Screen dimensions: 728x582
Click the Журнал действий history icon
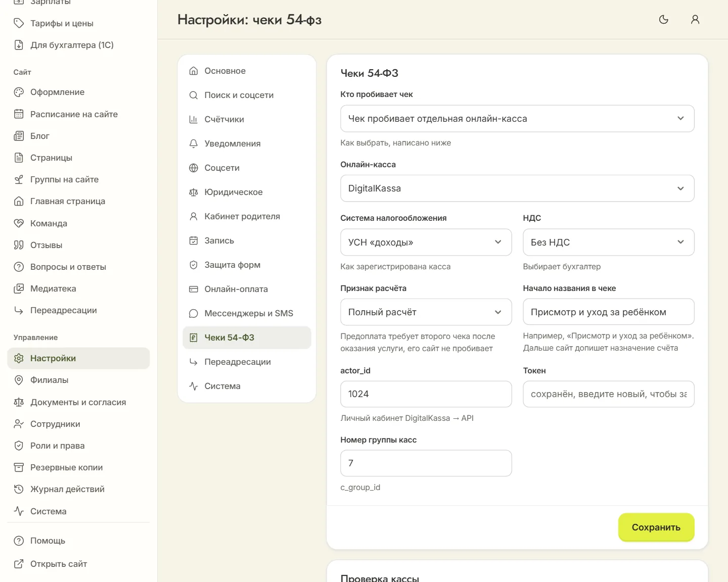(19, 489)
